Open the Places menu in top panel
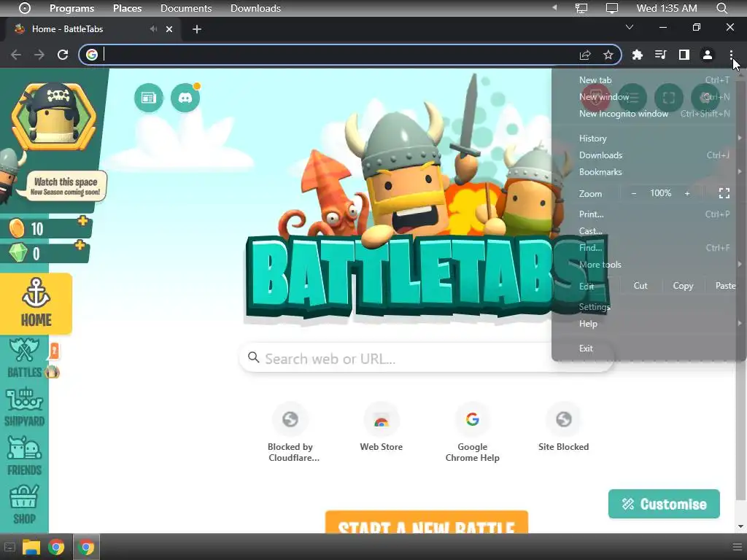747x560 pixels. [x=127, y=8]
